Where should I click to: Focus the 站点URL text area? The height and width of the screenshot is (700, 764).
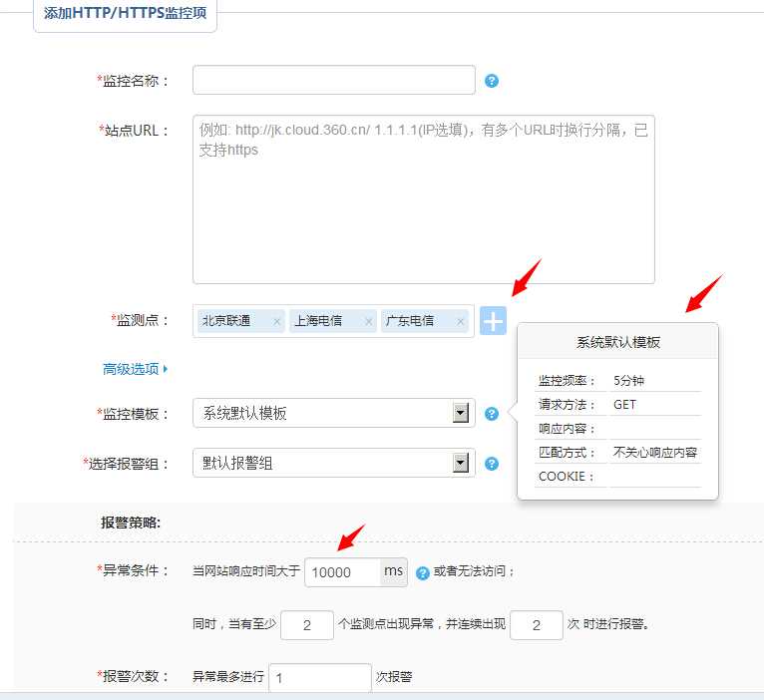[x=423, y=199]
